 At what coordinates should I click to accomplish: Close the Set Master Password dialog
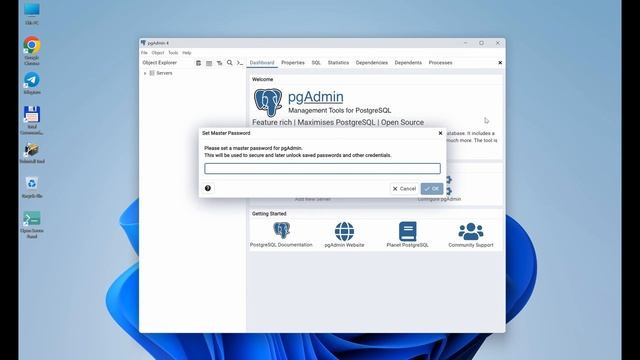pos(440,133)
